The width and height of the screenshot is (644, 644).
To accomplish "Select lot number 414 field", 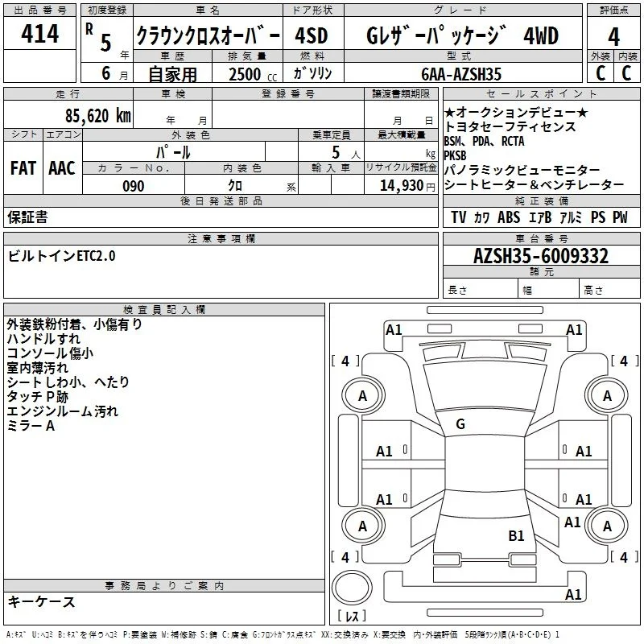I will (39, 34).
